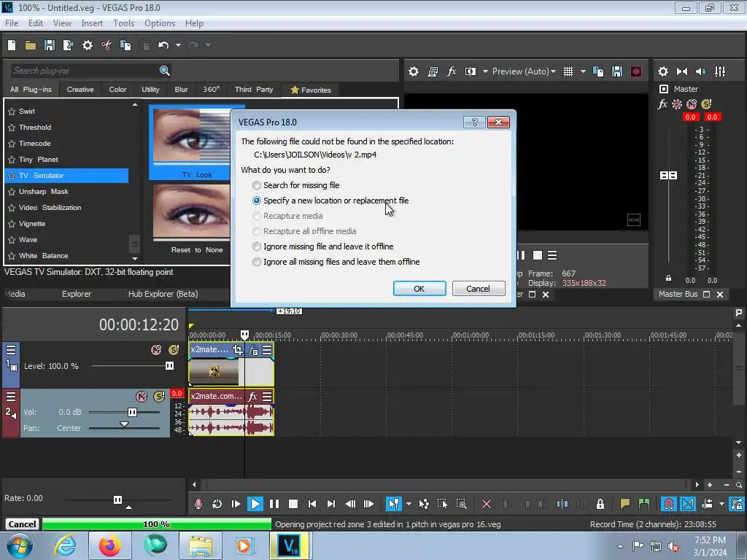Open the Hub Explorer (Beta) tab
Viewport: 747px width, 560px height.
(163, 294)
